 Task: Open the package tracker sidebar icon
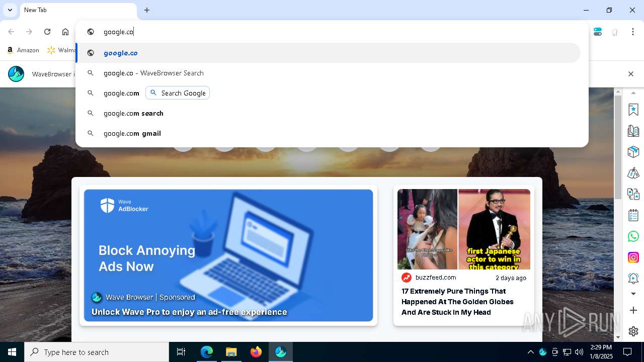[633, 152]
